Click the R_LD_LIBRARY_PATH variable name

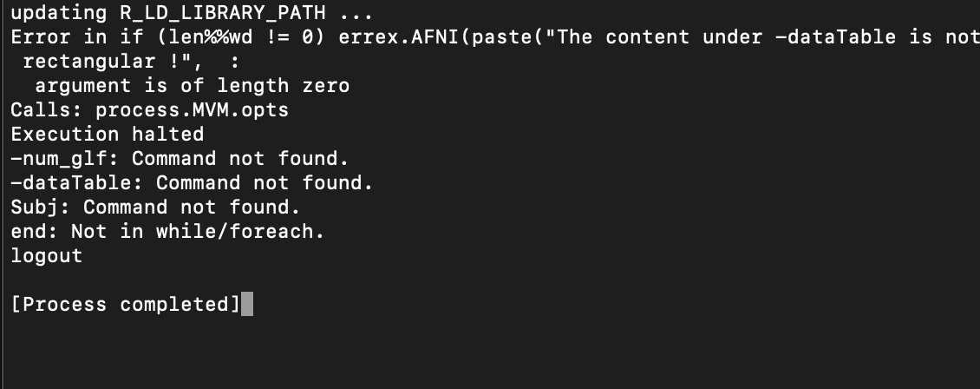tap(223, 12)
